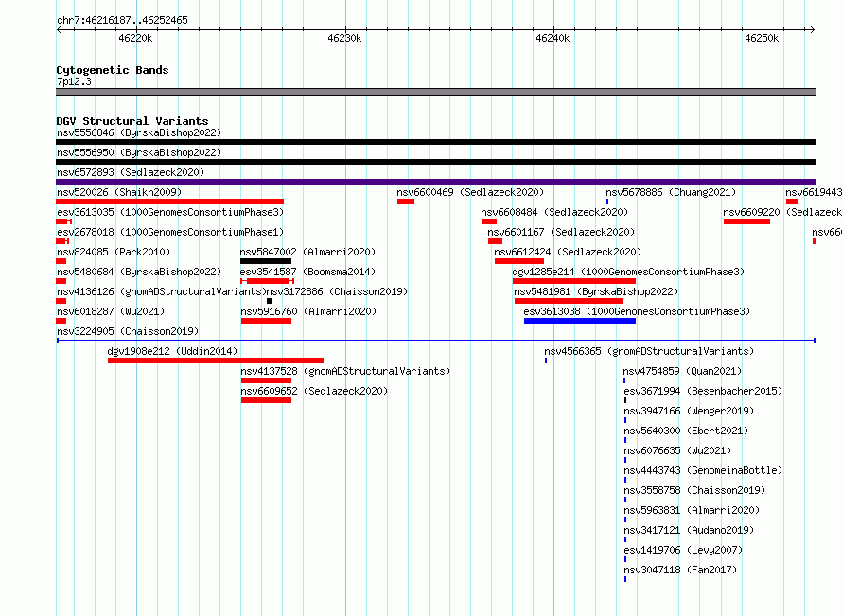Click the red bar below the nsv6600469 label
The height and width of the screenshot is (616, 842).
(406, 202)
